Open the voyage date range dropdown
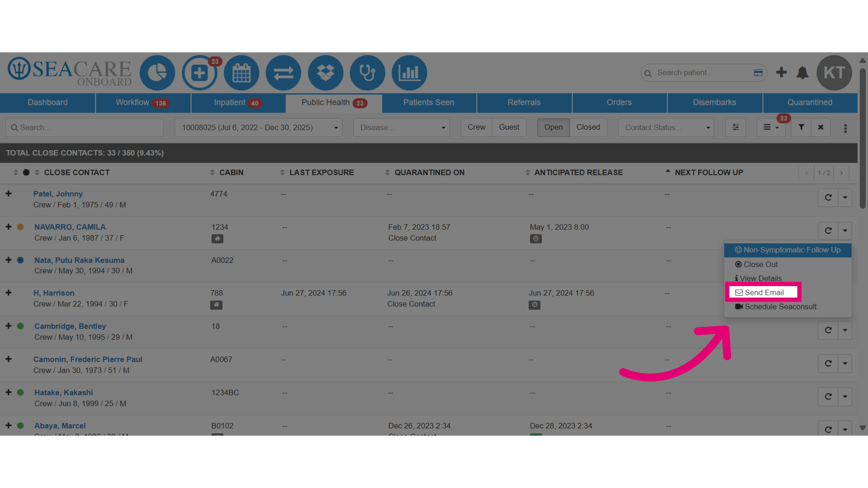This screenshot has width=868, height=488. [x=259, y=127]
